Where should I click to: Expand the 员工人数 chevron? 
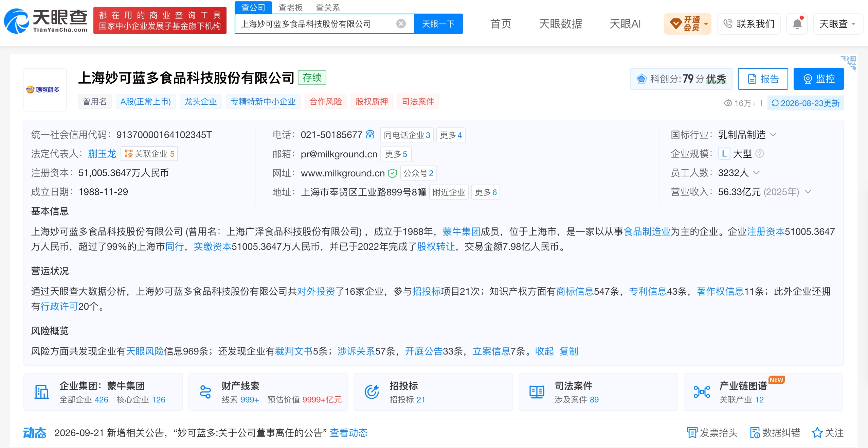pos(756,173)
